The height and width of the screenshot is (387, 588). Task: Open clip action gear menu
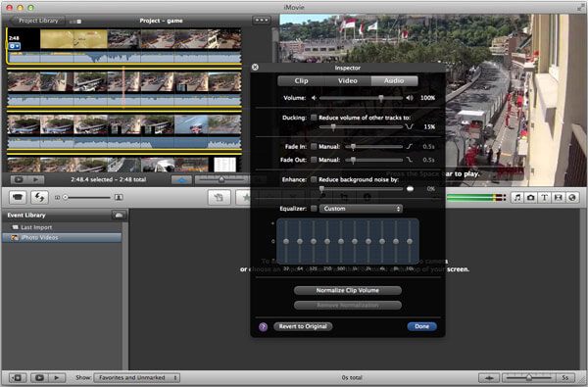pyautogui.click(x=15, y=46)
